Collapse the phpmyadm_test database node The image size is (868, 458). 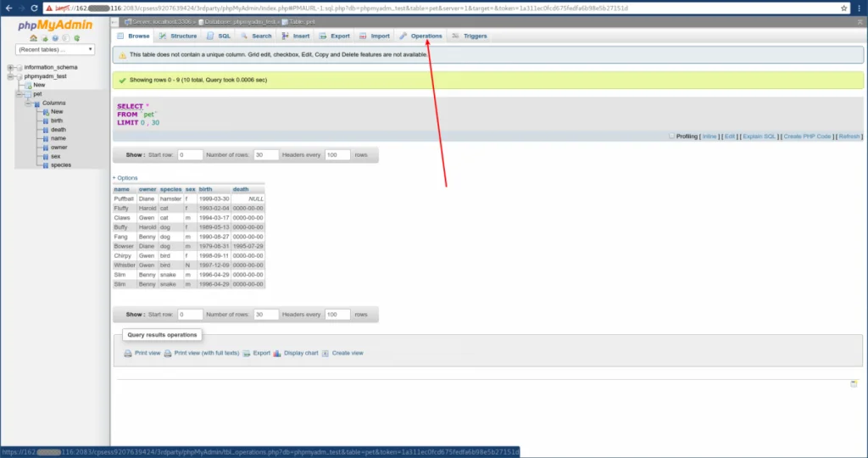click(10, 76)
